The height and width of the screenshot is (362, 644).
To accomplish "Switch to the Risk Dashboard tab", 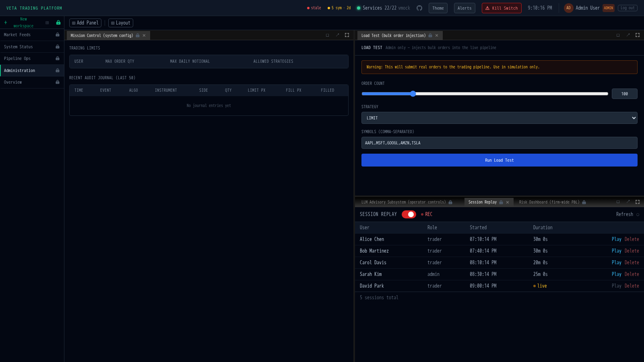I will click(549, 202).
